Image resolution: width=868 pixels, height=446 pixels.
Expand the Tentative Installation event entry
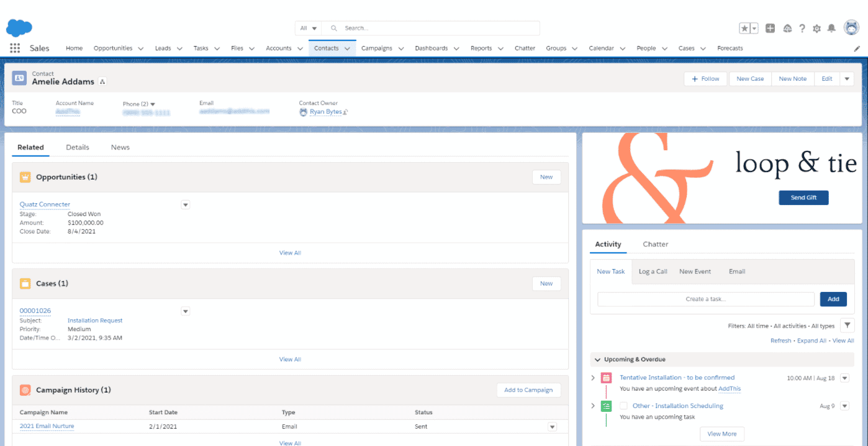593,378
